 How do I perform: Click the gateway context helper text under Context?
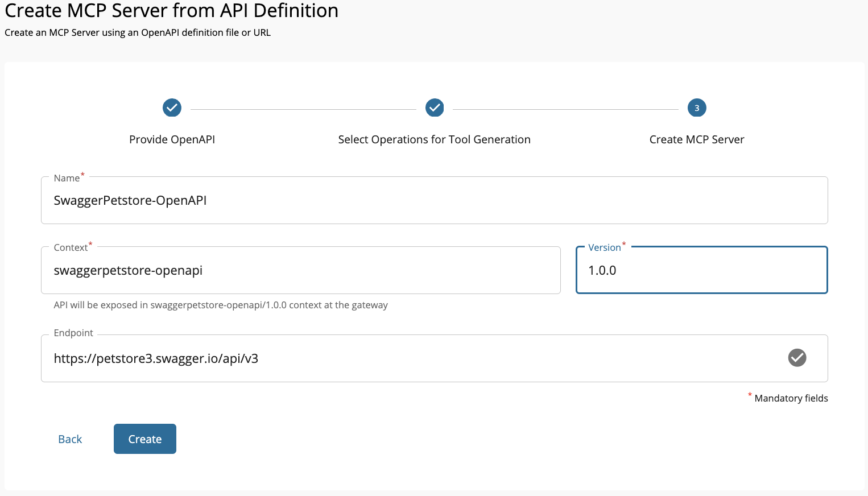[220, 305]
